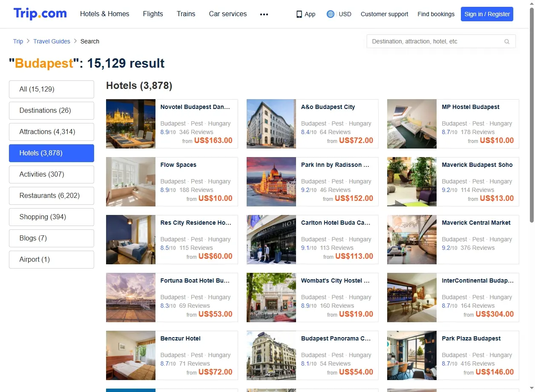Click Novotel Budapest Dan... hotel name
The image size is (535, 392).
click(195, 107)
